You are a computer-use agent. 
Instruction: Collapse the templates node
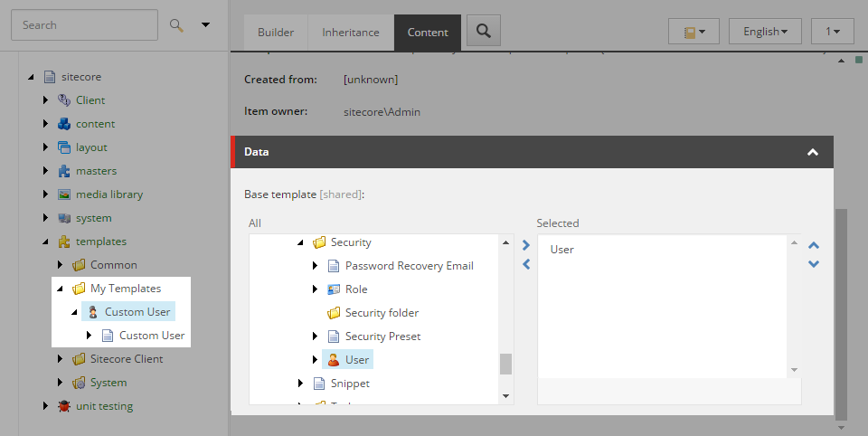pos(45,242)
